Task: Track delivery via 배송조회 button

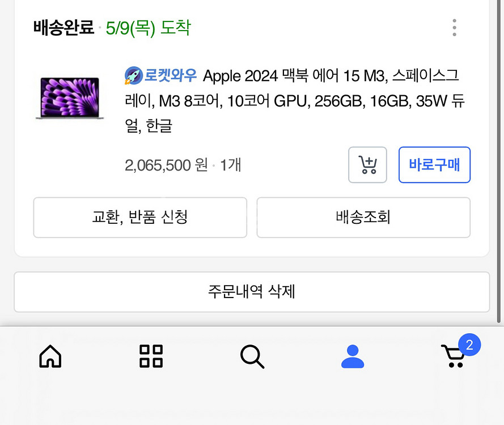Action: 363,217
